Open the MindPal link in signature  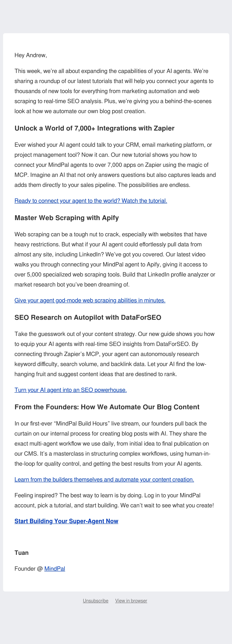(55, 569)
